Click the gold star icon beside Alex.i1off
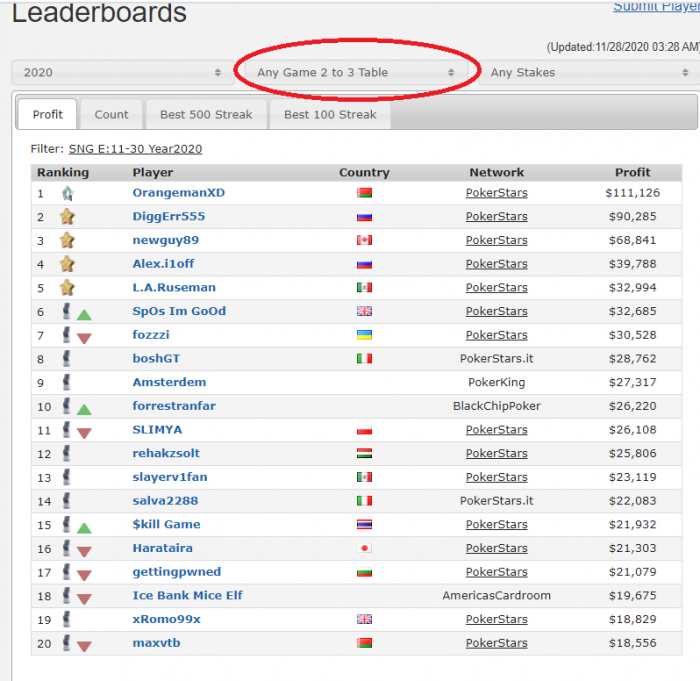Screen dimensions: 700x681 click(67, 264)
